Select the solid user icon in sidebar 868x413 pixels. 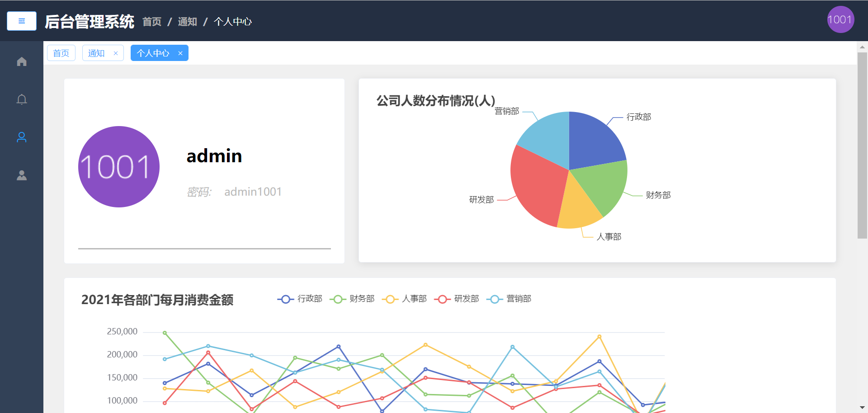point(22,175)
